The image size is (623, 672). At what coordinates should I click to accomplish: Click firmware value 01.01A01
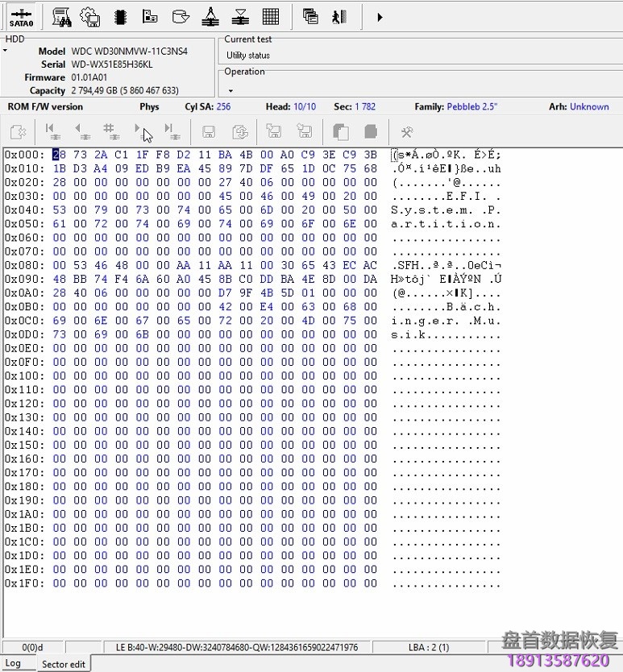pos(89,77)
